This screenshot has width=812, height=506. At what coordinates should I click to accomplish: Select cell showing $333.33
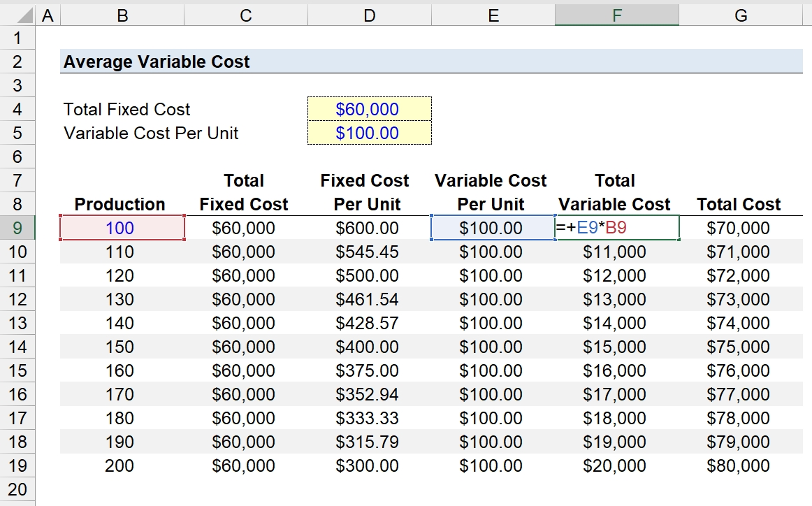[369, 418]
